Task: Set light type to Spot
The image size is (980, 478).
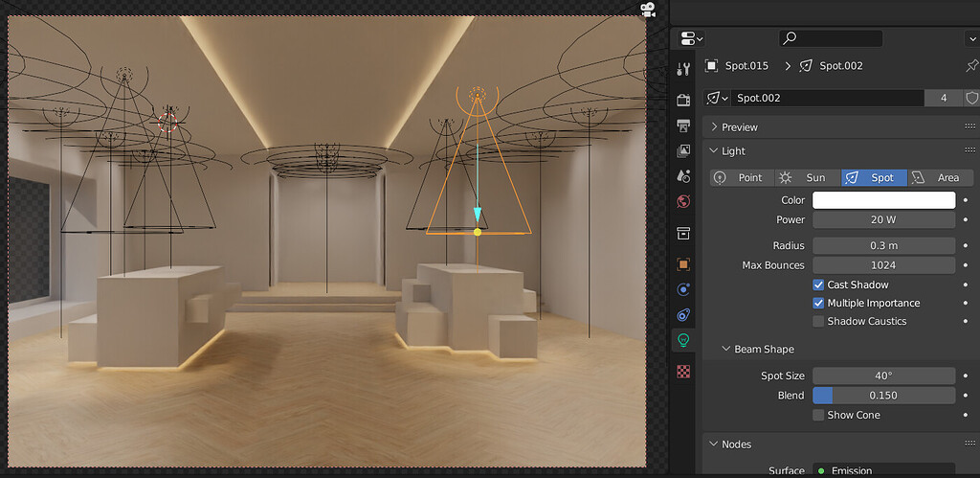Action: (874, 177)
